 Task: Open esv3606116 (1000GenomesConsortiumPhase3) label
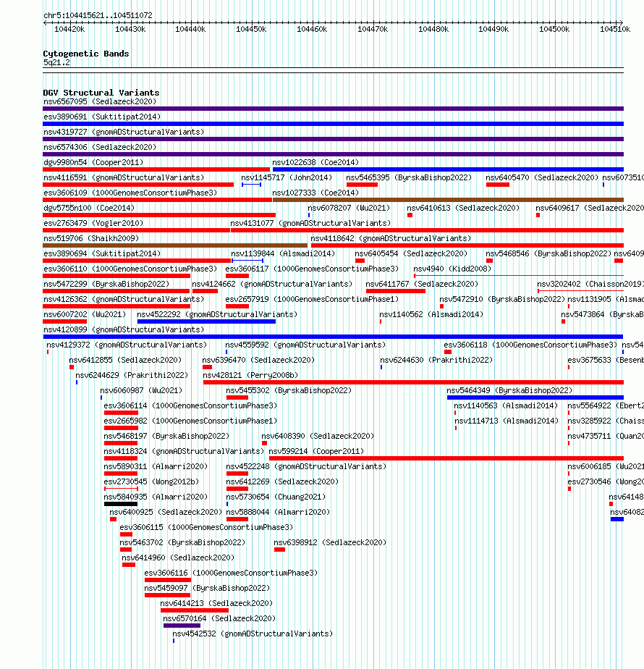coord(231,573)
